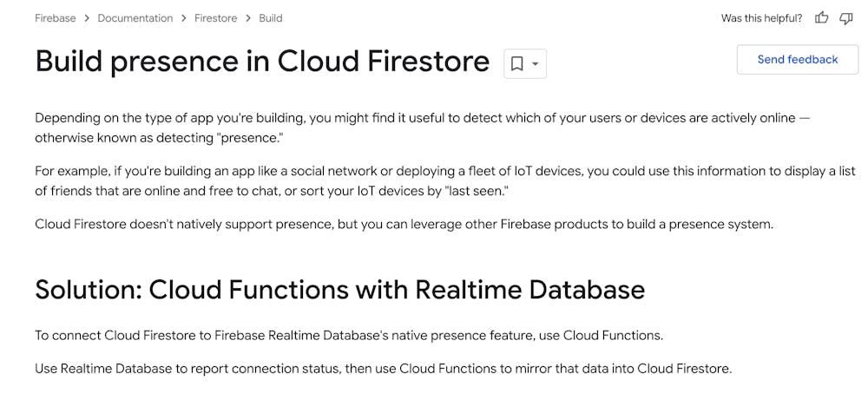Bookmark this page with the bookmark icon

(x=516, y=63)
